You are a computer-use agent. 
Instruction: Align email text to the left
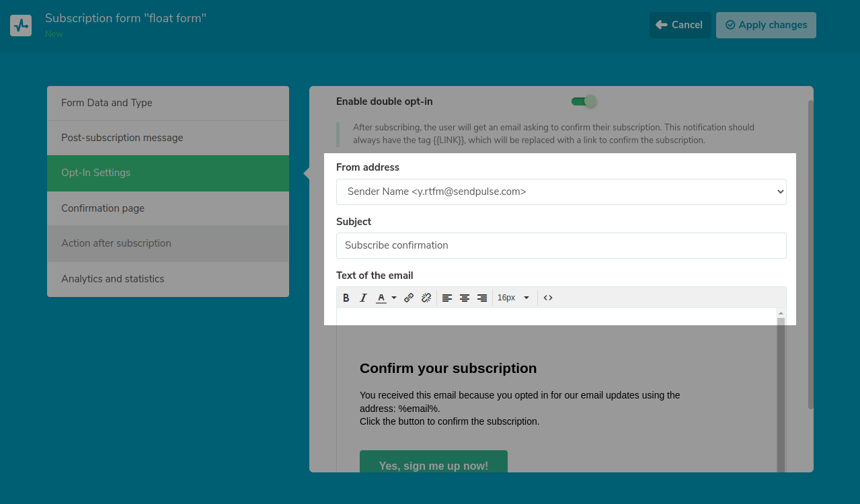pos(447,298)
